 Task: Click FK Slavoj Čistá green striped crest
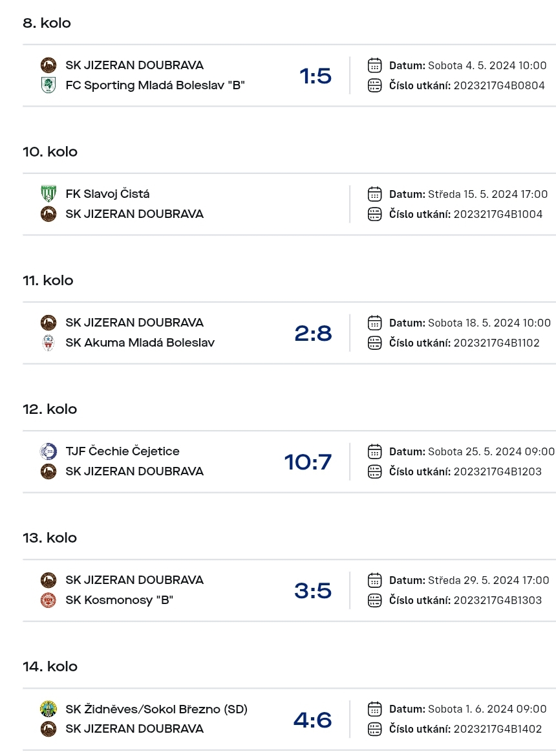(48, 194)
